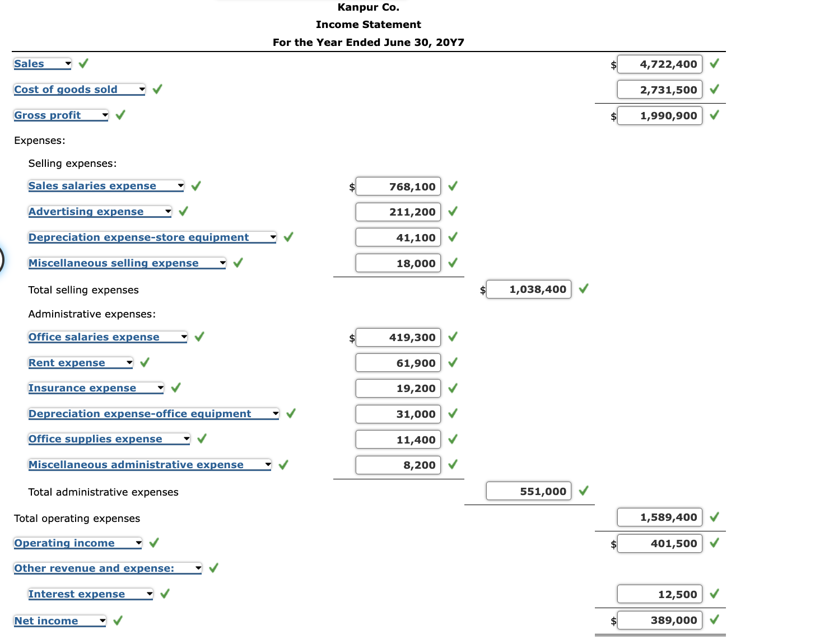Click the green checkmark beside Sales dropdown
The width and height of the screenshot is (829, 644).
(x=83, y=63)
